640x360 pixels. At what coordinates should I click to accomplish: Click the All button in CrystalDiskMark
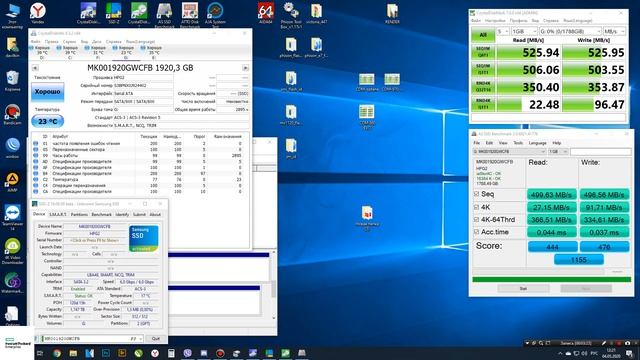(483, 35)
